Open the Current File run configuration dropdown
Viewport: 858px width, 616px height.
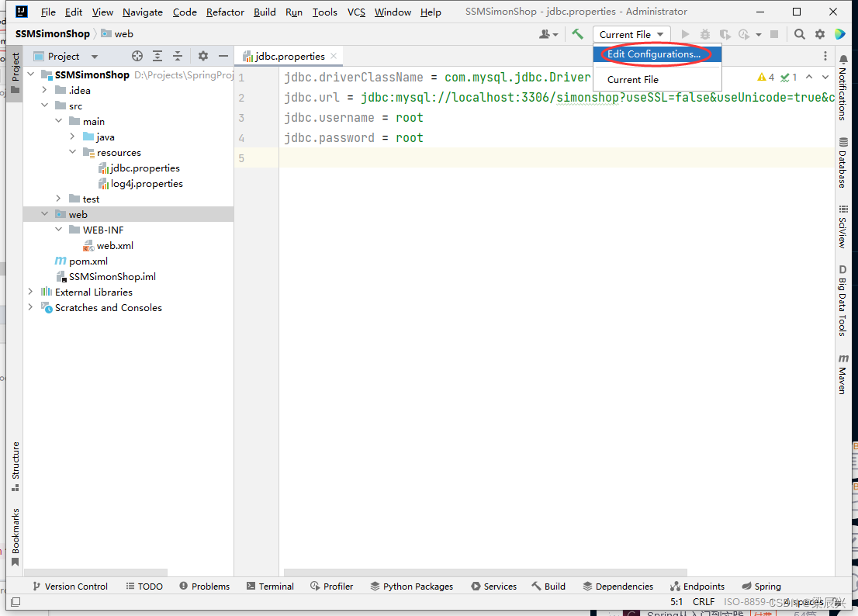tap(631, 34)
